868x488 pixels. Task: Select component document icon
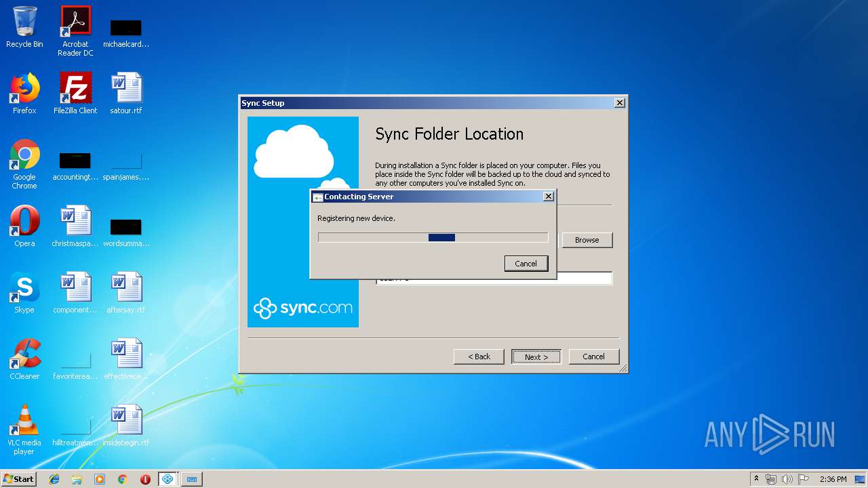[75, 293]
